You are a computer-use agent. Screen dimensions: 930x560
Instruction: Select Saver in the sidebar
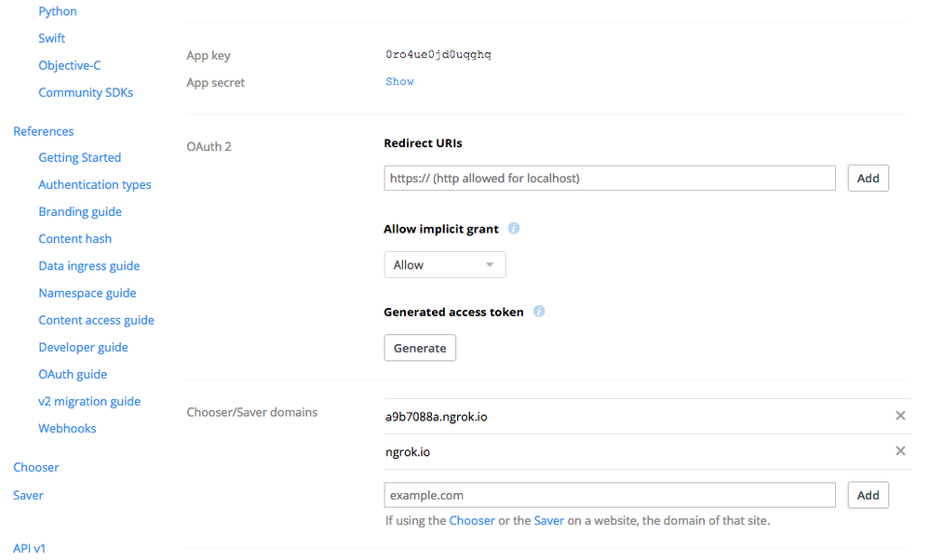[27, 494]
